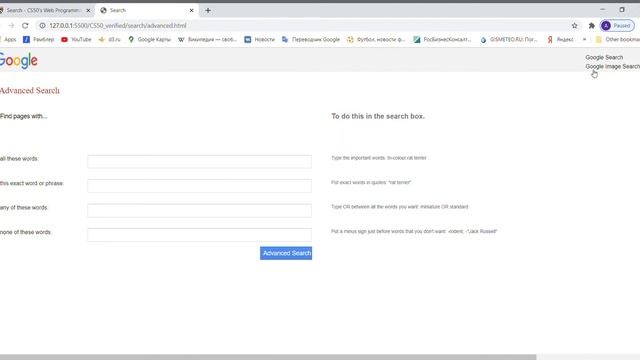Screen dimensions: 640x360
Task: Click the address bar URL
Action: click(118, 26)
